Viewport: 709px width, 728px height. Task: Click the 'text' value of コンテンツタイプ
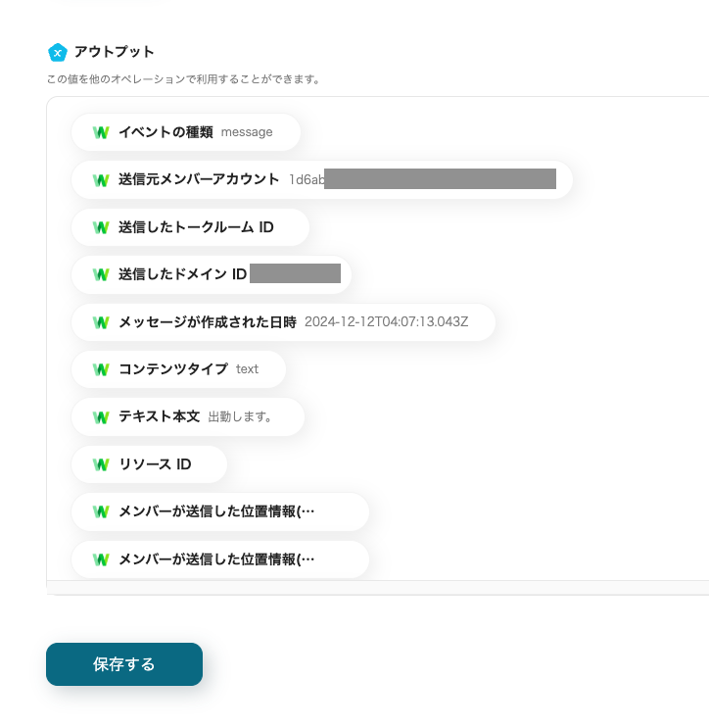(247, 369)
